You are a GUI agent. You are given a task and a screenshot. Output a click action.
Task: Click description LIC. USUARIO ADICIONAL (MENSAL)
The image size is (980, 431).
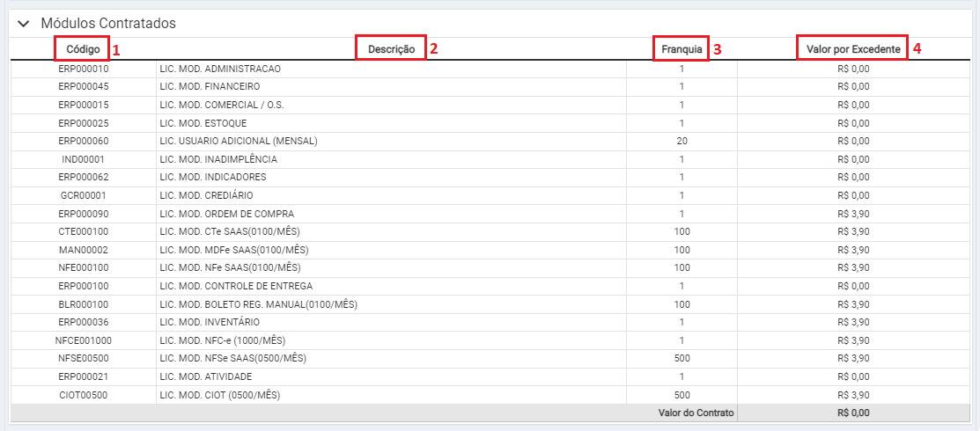[x=239, y=141]
